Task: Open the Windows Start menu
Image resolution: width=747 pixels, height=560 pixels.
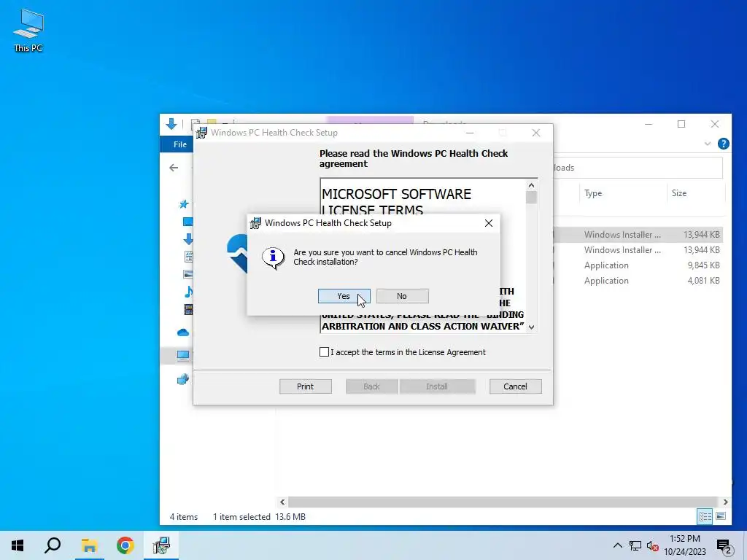Action: [x=18, y=545]
